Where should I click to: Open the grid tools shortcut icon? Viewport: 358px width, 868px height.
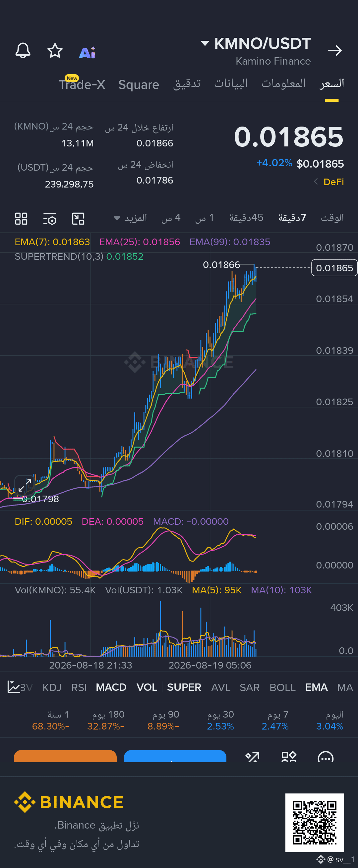(289, 757)
